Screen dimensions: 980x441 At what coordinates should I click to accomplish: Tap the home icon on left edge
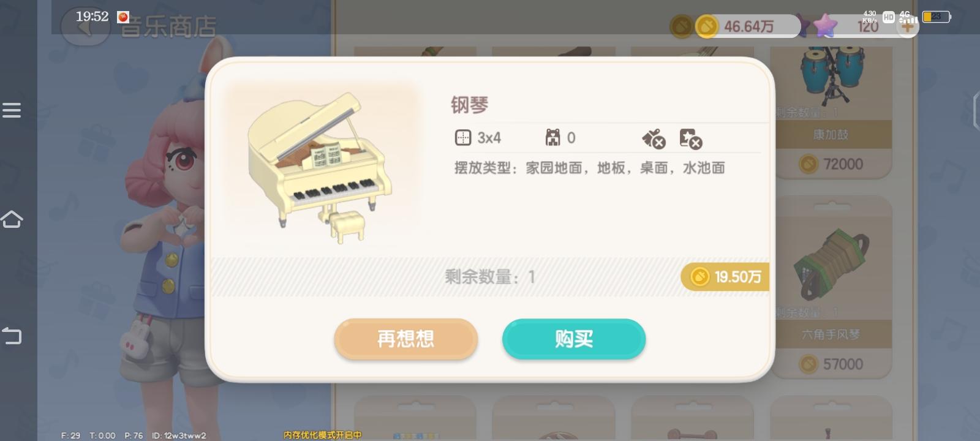pos(12,219)
